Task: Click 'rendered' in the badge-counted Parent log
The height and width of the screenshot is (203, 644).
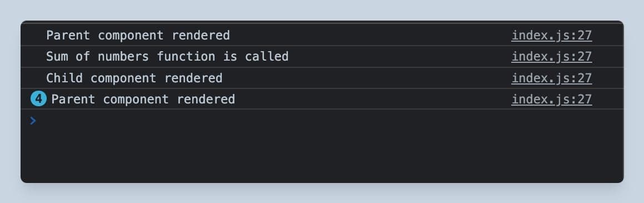Action: (206, 99)
